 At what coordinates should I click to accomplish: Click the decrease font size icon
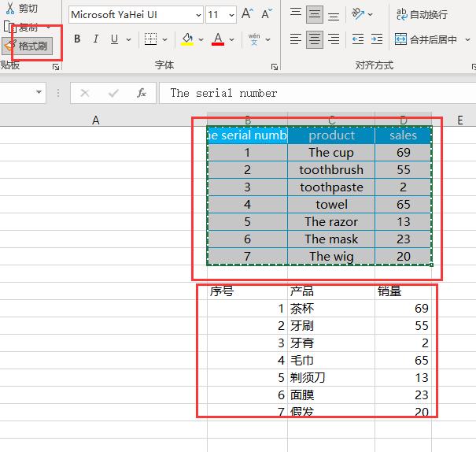[266, 14]
